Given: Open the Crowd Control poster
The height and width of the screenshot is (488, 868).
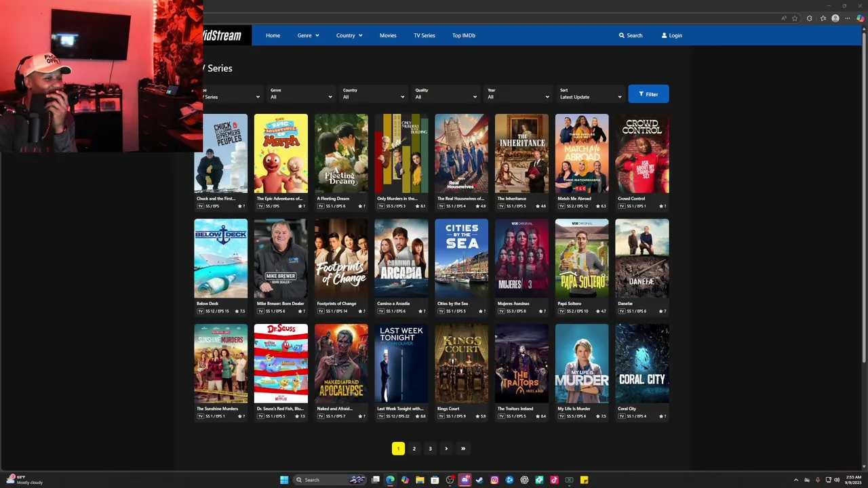Looking at the screenshot, I should [x=642, y=153].
